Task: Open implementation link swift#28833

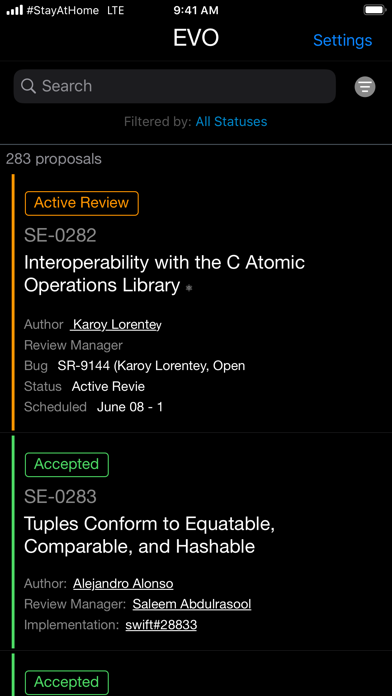Action: (161, 625)
